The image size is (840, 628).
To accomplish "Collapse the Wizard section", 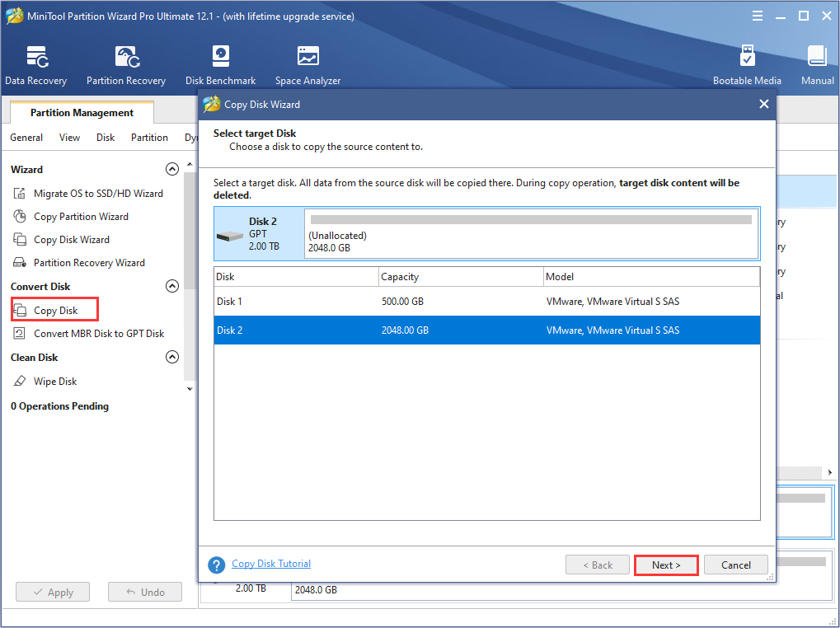I will coord(172,169).
